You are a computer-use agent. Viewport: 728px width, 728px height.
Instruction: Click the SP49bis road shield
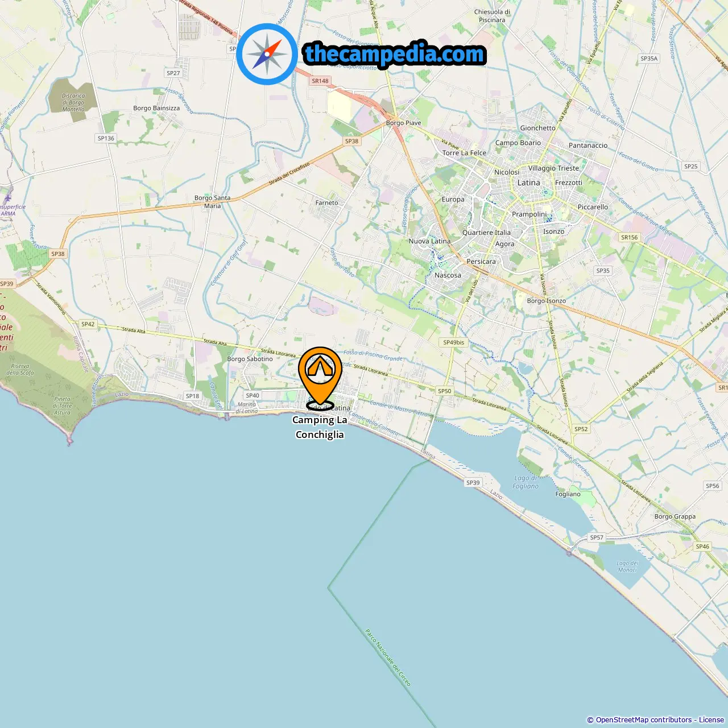[453, 342]
